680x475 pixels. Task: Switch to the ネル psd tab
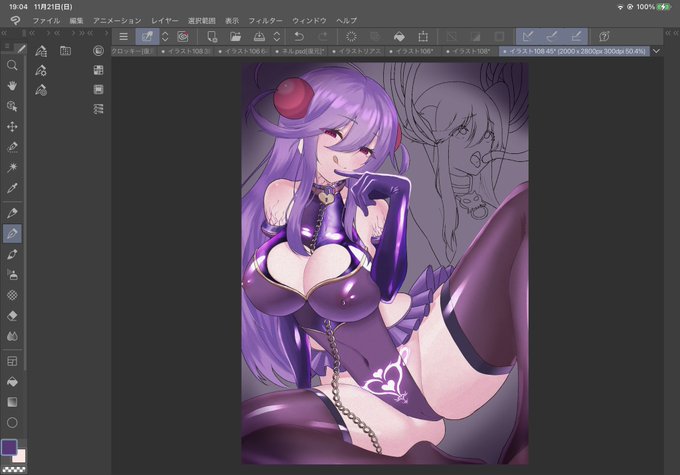pos(300,51)
